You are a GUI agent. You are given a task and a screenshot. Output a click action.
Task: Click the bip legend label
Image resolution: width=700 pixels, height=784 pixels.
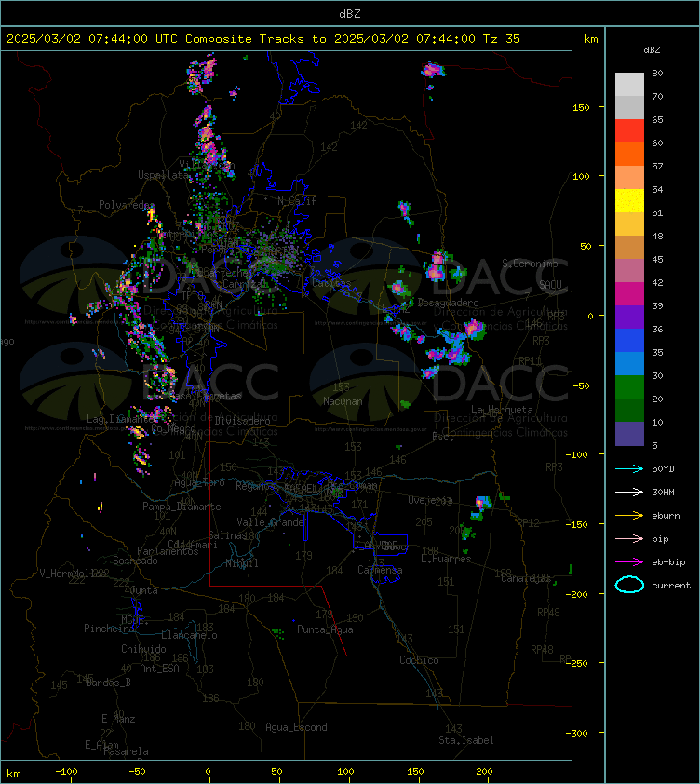tap(660, 538)
